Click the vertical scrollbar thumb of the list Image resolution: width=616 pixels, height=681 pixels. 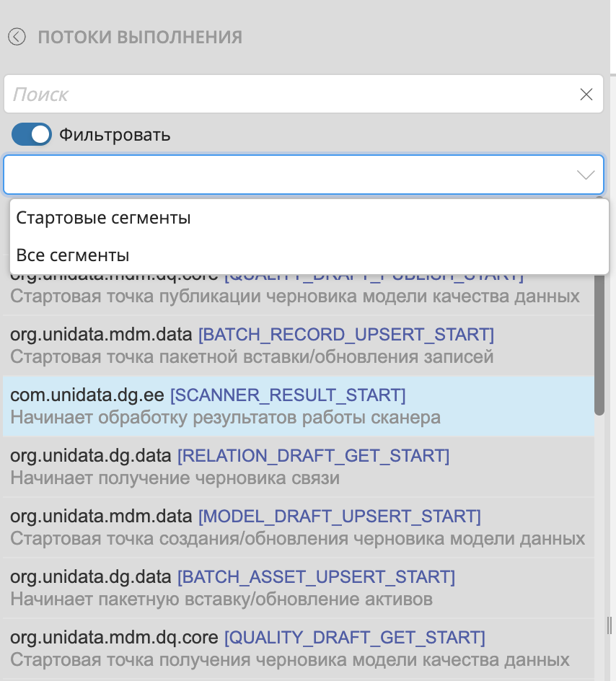click(599, 346)
